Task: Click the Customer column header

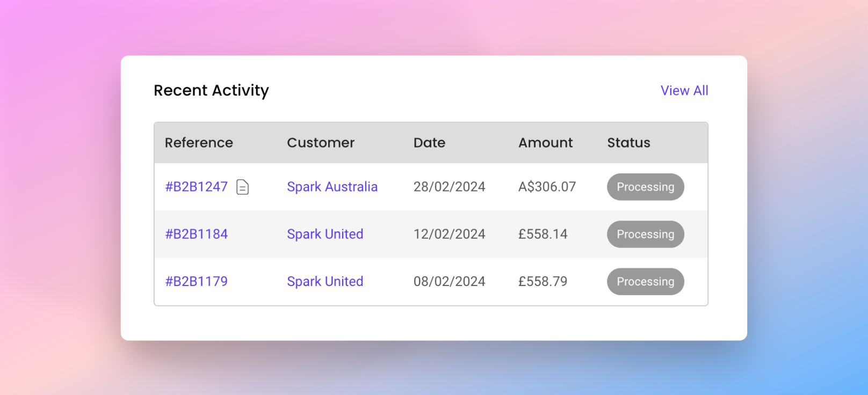Action: click(321, 143)
